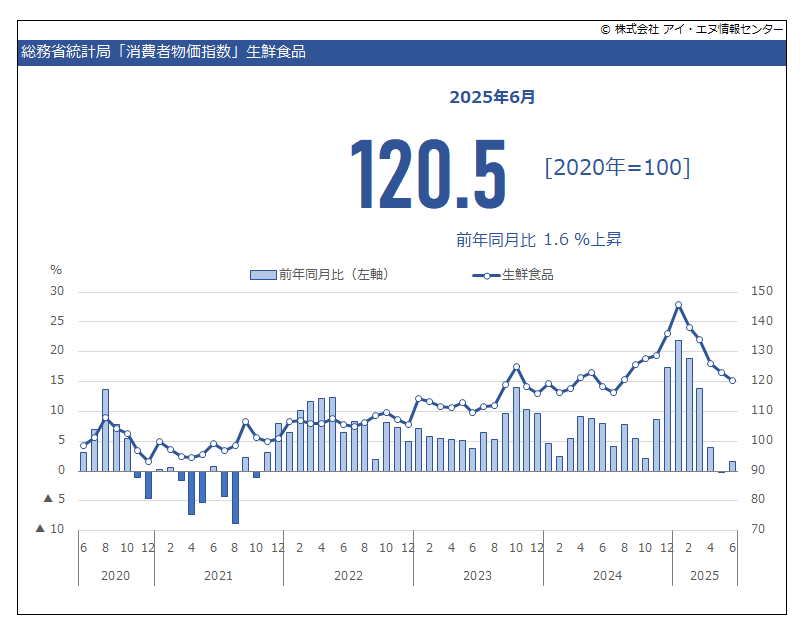Click the year label 2022 on x-axis
Image resolution: width=804 pixels, height=635 pixels.
click(348, 576)
